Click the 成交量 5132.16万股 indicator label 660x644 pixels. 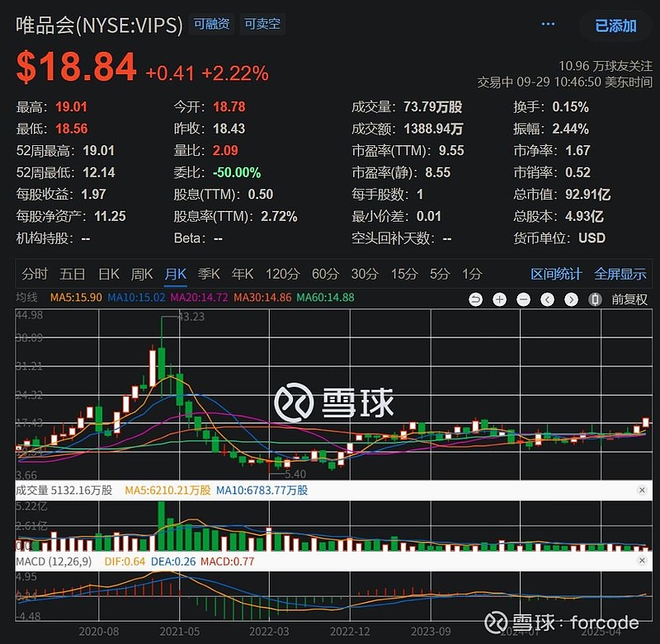click(64, 490)
